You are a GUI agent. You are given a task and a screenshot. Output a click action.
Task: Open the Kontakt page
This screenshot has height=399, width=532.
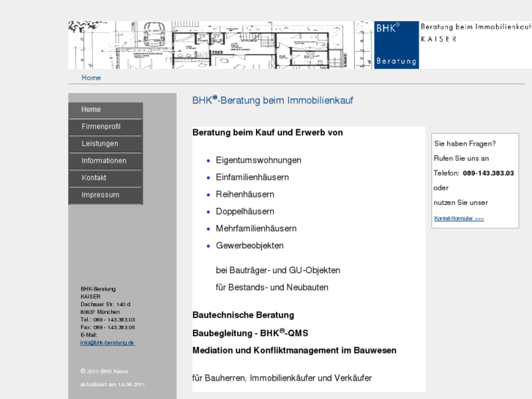[105, 179]
